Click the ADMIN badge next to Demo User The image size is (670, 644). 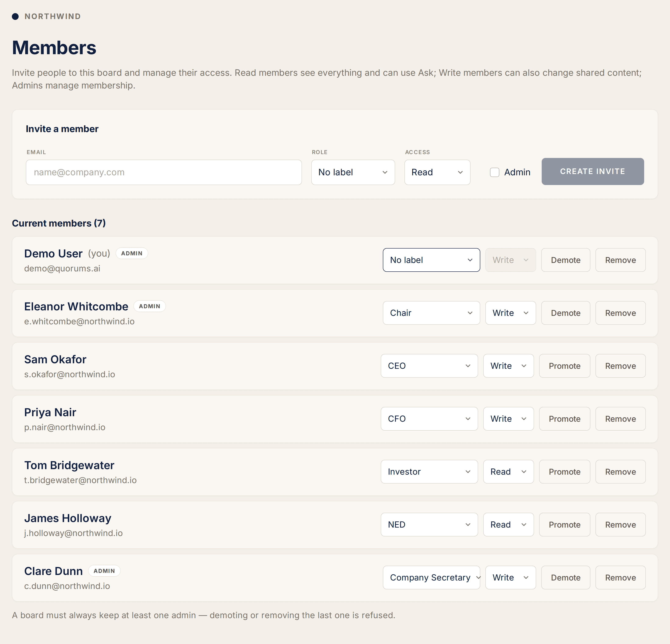[132, 253]
